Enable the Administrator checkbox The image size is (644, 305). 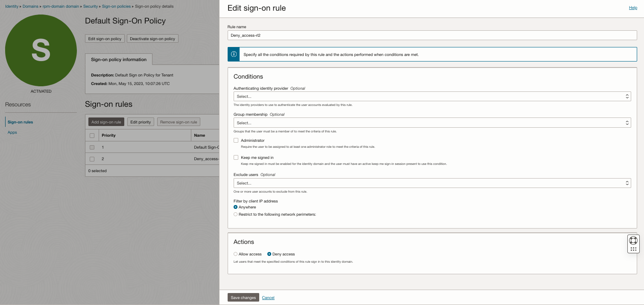tap(236, 141)
